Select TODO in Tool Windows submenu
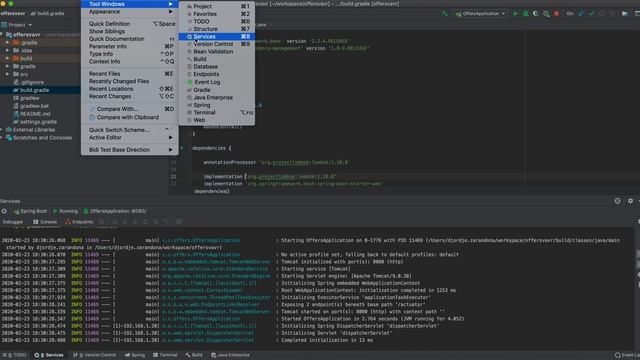The height and width of the screenshot is (360, 640). coord(217,21)
